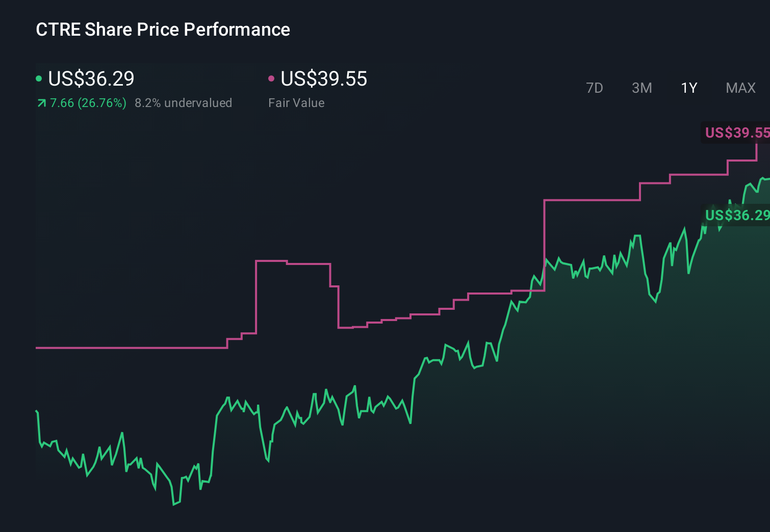Viewport: 770px width, 532px height.
Task: Click the CTRE Share Price Performance title
Action: pyautogui.click(x=162, y=30)
